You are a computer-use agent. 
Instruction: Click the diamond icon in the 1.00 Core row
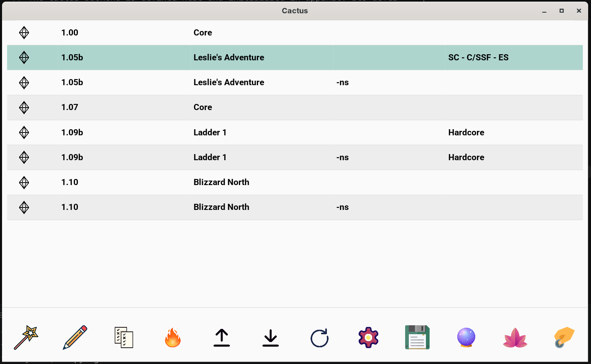point(24,33)
